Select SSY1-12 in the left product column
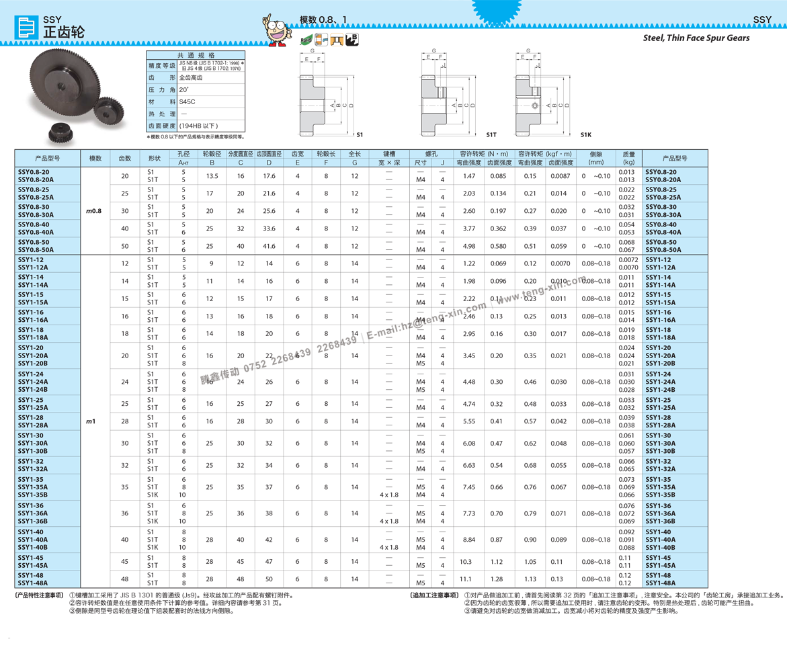Viewport: 787px width, 672px height. [31, 260]
